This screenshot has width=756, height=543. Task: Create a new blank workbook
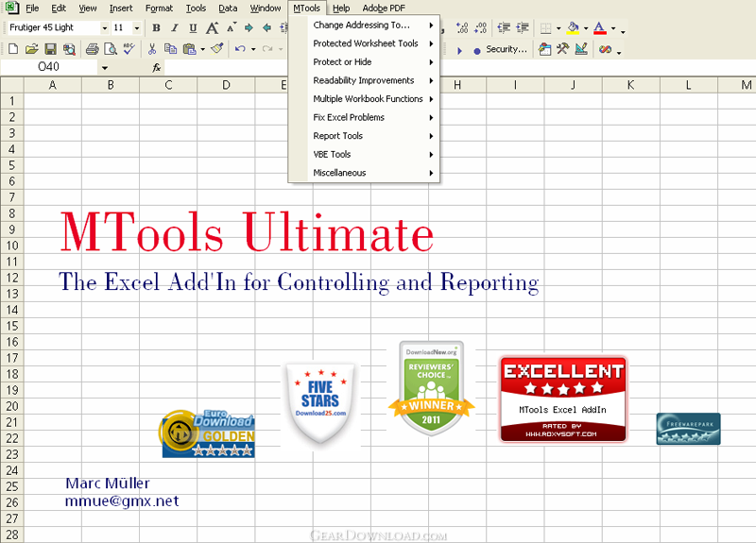click(x=13, y=49)
